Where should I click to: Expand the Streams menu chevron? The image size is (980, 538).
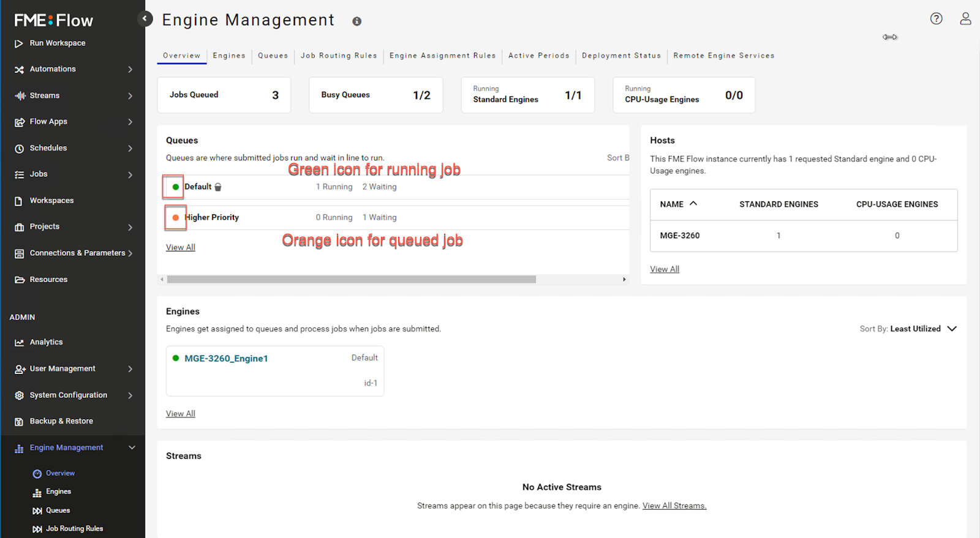(130, 96)
